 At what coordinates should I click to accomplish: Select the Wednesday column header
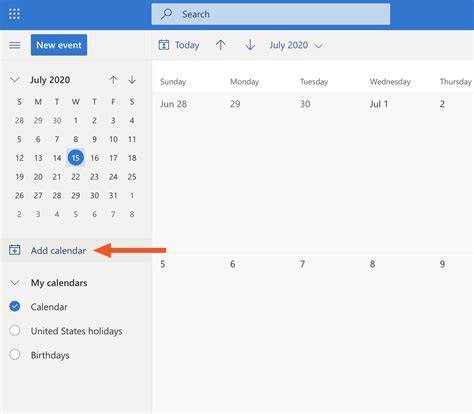tap(390, 82)
